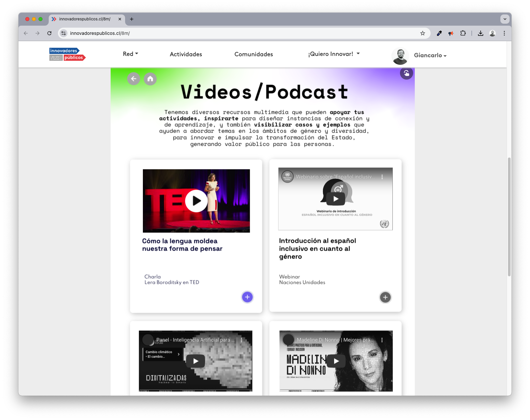Viewport: 530px width, 420px height.
Task: Click purple plus icon on TED talk card
Action: (247, 297)
